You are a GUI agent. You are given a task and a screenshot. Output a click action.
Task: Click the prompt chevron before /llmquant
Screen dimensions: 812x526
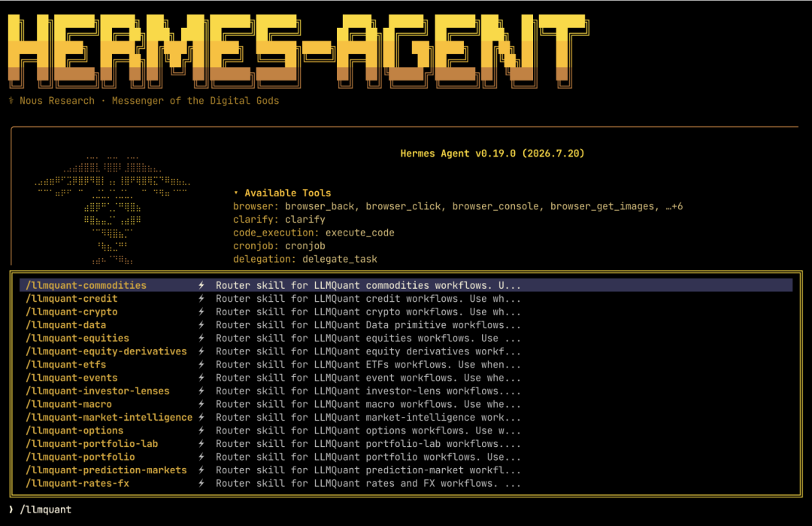pos(11,509)
